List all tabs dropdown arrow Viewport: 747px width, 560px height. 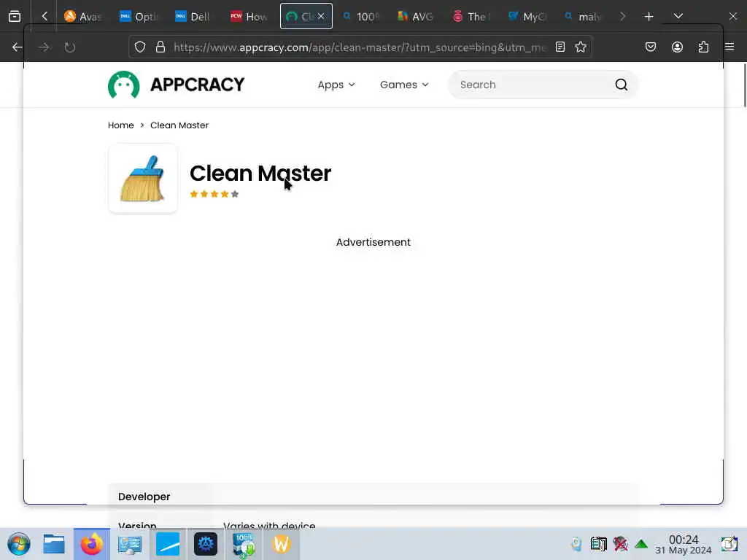(x=678, y=16)
